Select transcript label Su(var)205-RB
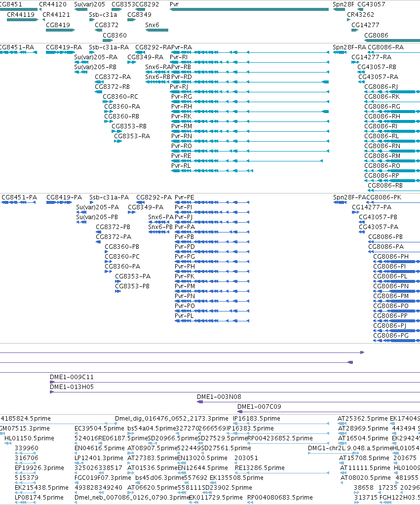420x505 pixels. [x=95, y=67]
